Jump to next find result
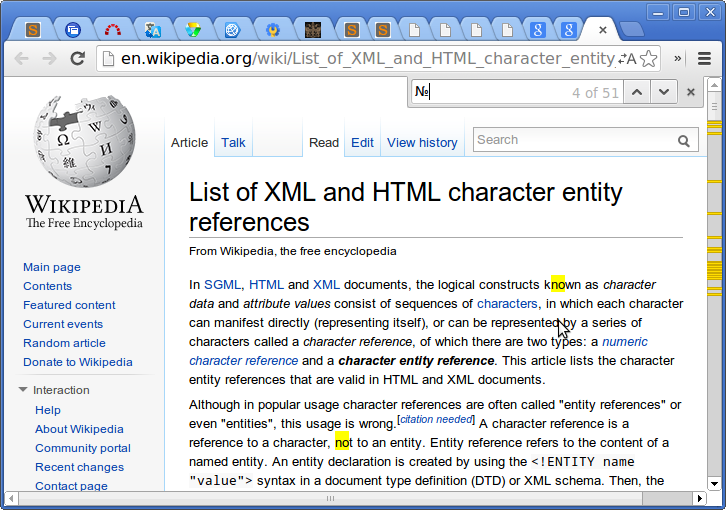This screenshot has width=726, height=510. pyautogui.click(x=663, y=92)
